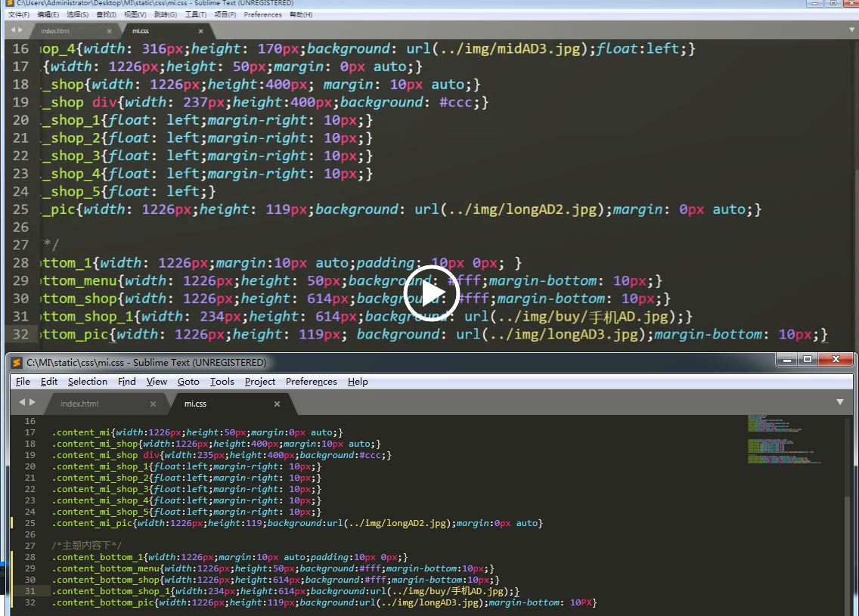The image size is (859, 616).
Task: Open the Help menu in lower window
Action: coord(358,382)
